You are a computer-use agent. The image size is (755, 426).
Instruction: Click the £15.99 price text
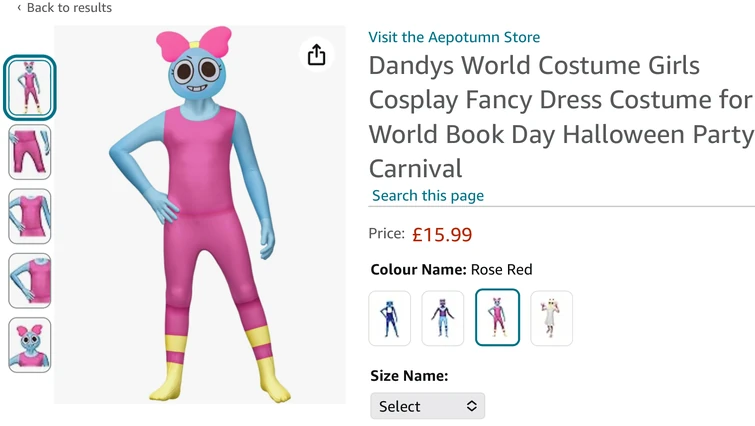[x=442, y=234]
